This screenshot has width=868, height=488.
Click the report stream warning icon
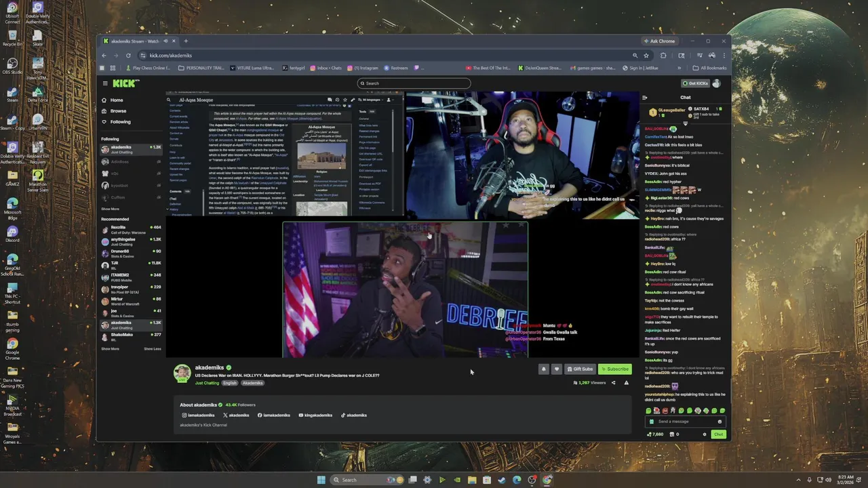point(626,383)
